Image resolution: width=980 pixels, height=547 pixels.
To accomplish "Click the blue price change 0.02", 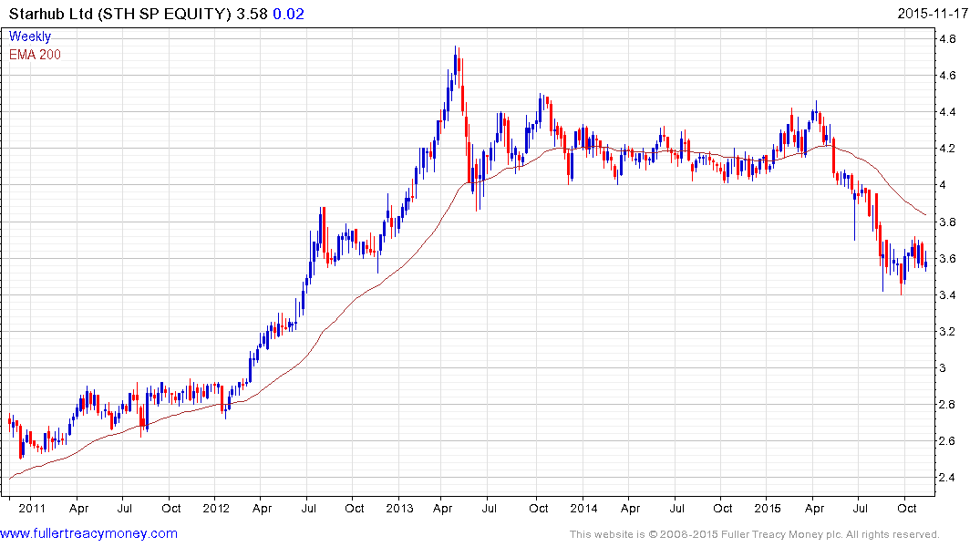I will click(x=289, y=14).
